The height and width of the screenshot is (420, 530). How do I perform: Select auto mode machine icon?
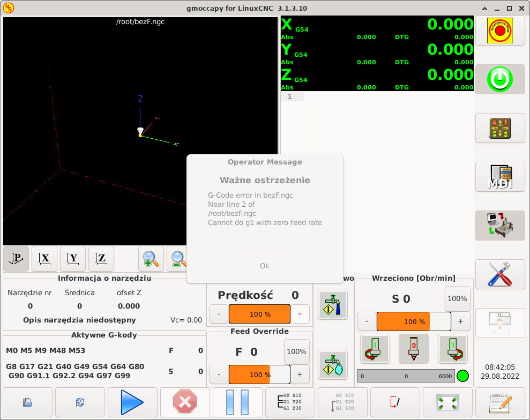pyautogui.click(x=500, y=226)
